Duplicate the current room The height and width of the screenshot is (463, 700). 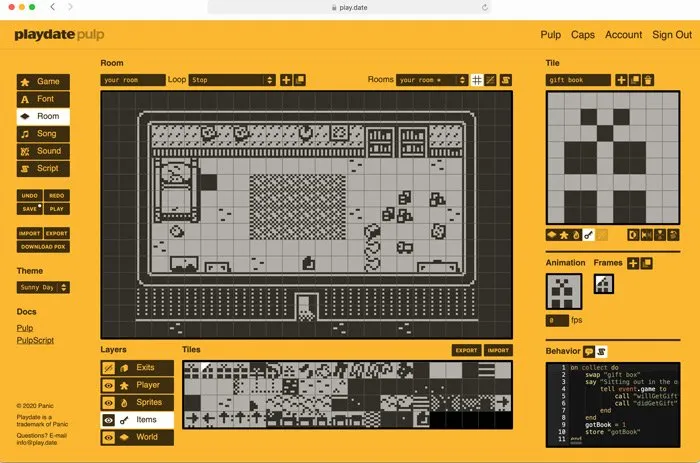[300, 80]
